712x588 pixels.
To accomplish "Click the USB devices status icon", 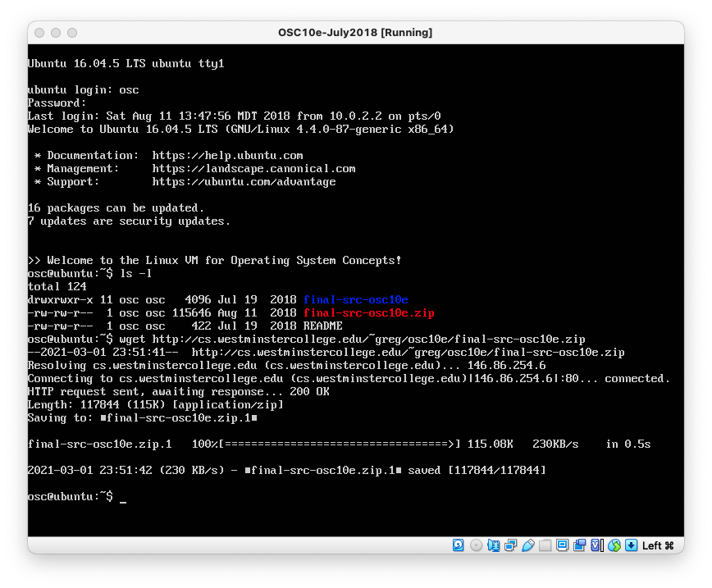I will [527, 545].
